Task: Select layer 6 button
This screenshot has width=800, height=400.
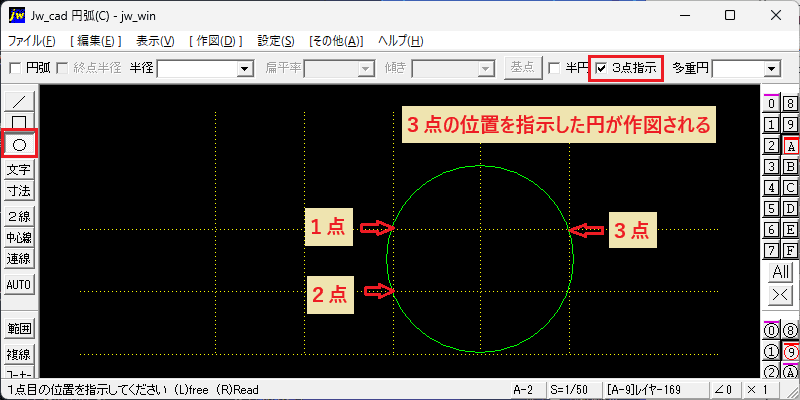Action: click(x=771, y=229)
